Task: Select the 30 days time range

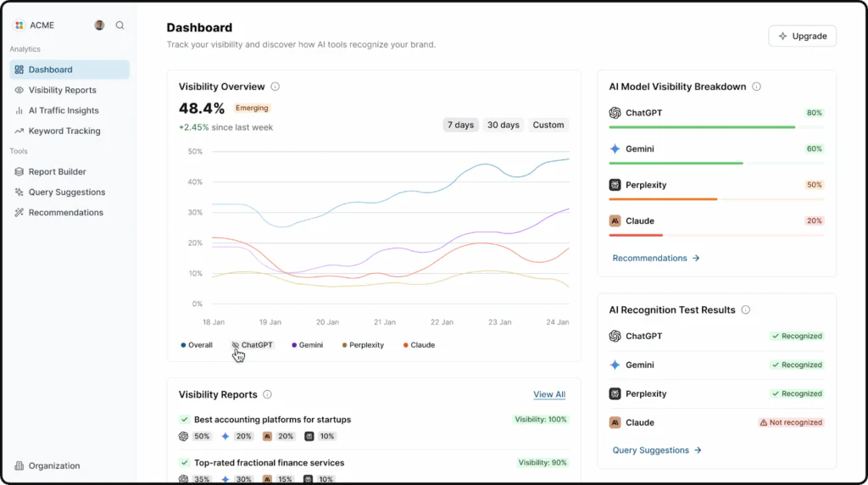Action: click(504, 125)
